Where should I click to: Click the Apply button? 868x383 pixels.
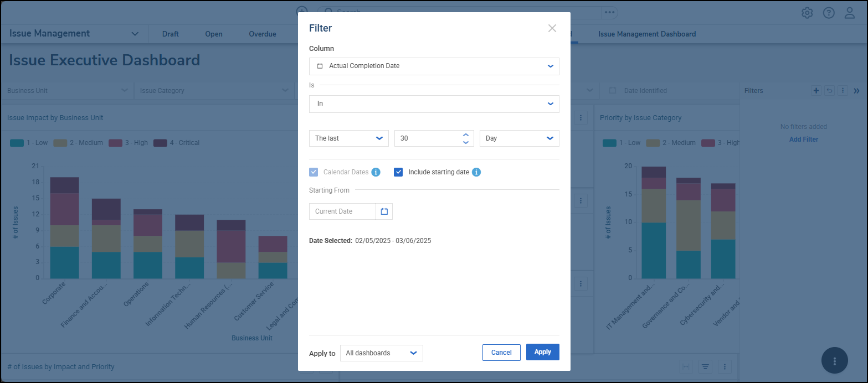542,352
